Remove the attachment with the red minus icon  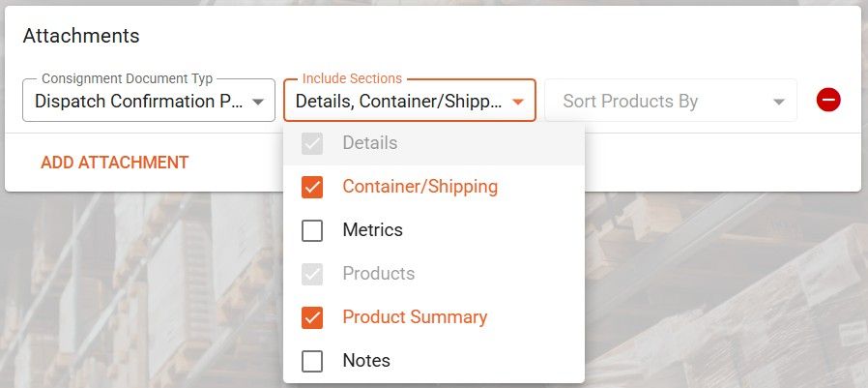coord(828,100)
